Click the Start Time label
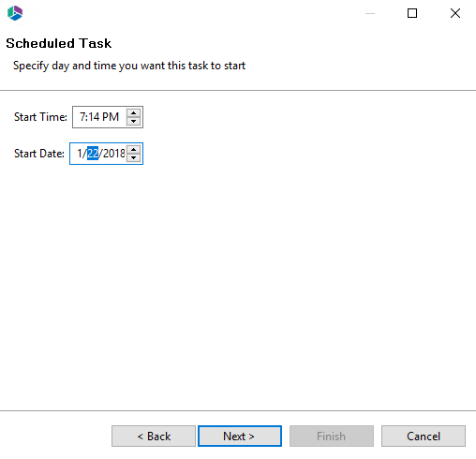The height and width of the screenshot is (459, 476). point(40,117)
